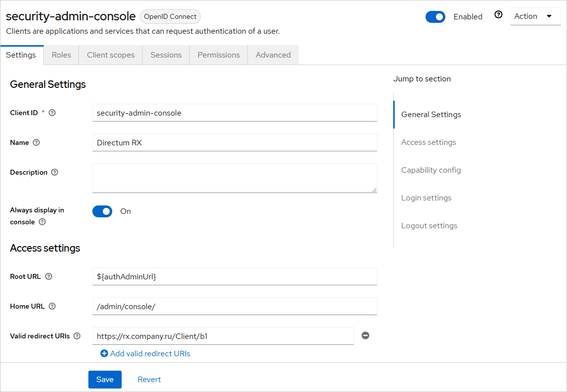
Task: Open the Advanced tab
Action: point(273,55)
